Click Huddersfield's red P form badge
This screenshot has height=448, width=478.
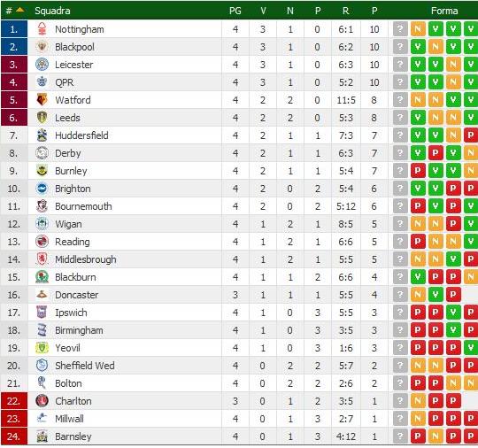click(471, 135)
